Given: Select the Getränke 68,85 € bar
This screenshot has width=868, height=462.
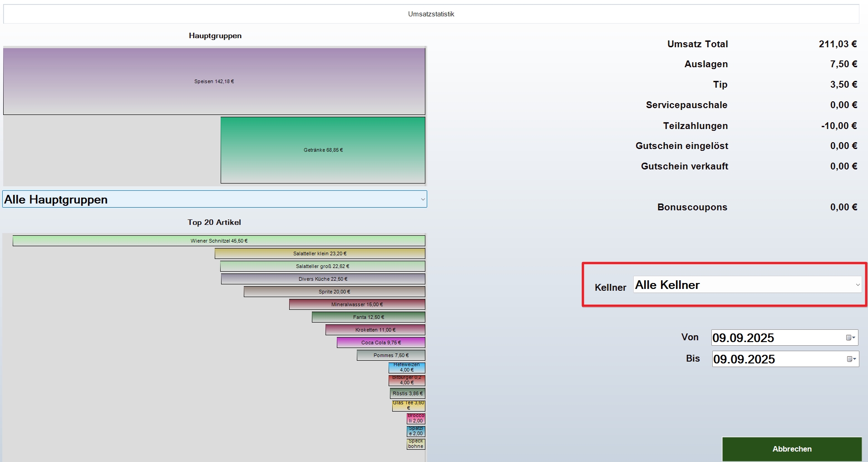Looking at the screenshot, I should pyautogui.click(x=323, y=150).
